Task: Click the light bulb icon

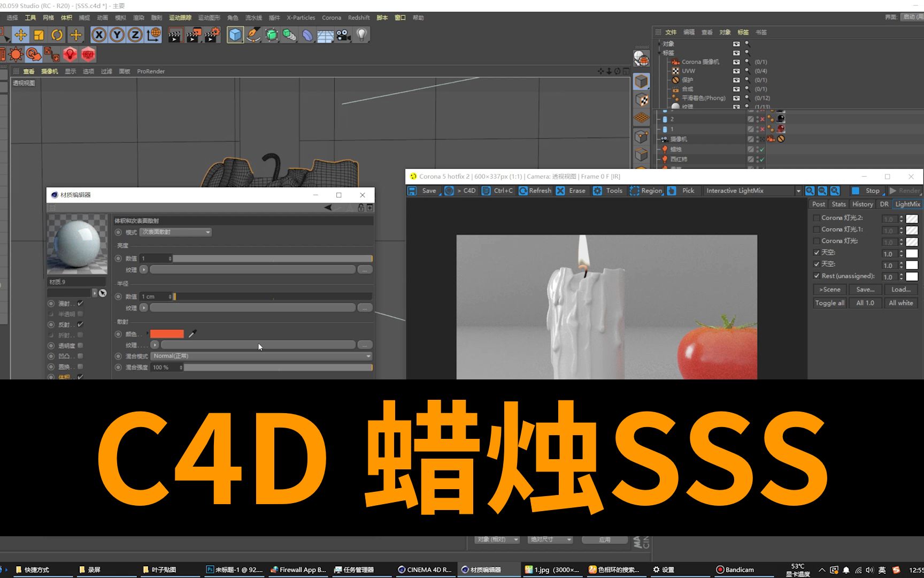Action: [x=362, y=35]
